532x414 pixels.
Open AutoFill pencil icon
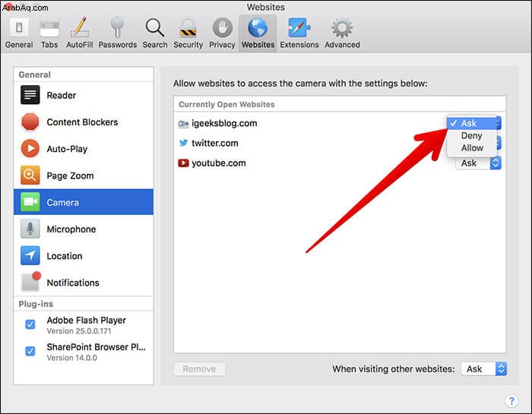(x=80, y=27)
